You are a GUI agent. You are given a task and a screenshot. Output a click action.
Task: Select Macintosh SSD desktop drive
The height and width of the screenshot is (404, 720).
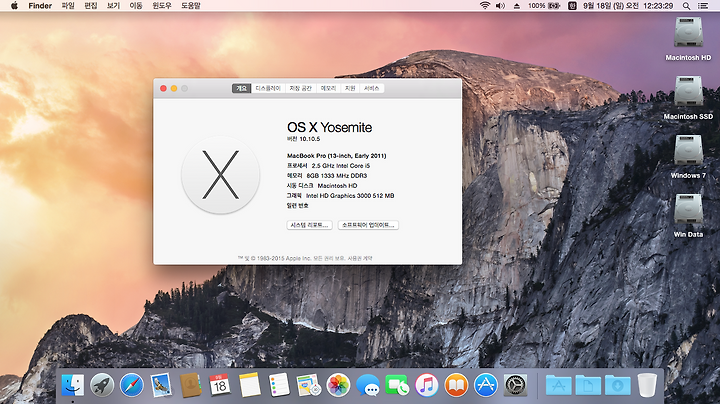[x=688, y=91]
